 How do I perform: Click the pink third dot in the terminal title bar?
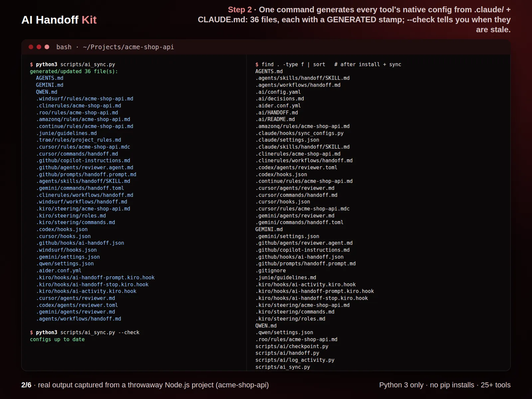(47, 47)
